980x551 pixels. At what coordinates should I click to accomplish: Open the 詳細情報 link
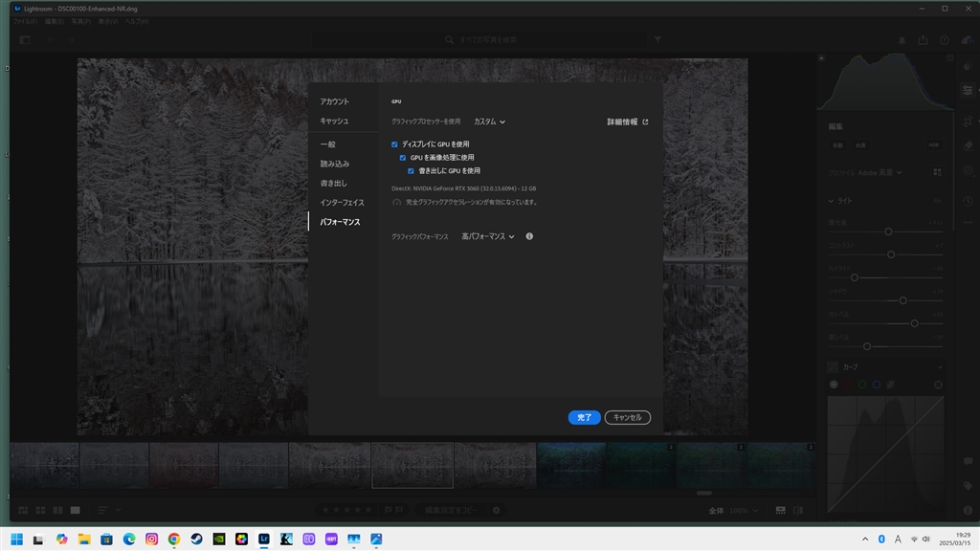point(628,121)
